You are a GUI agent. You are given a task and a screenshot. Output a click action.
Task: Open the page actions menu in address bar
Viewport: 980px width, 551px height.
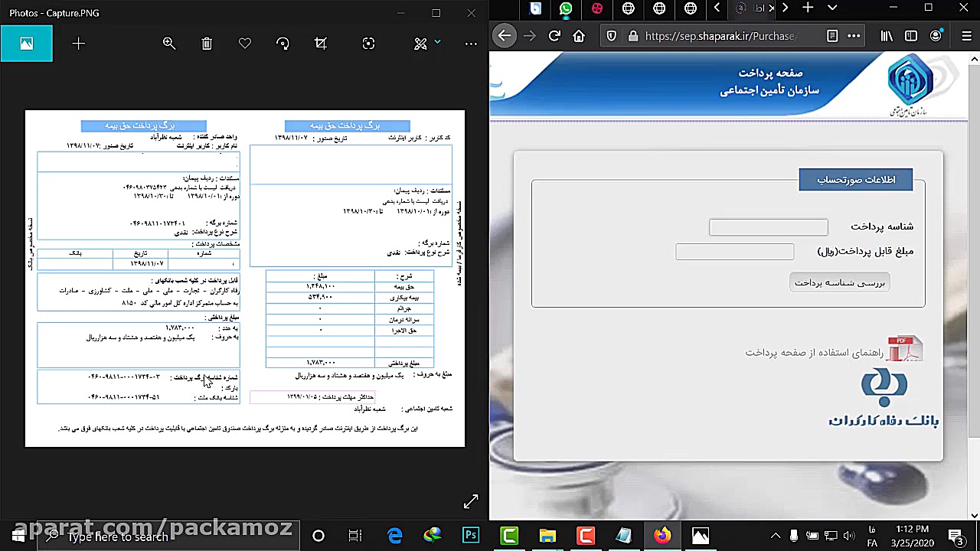tap(854, 35)
